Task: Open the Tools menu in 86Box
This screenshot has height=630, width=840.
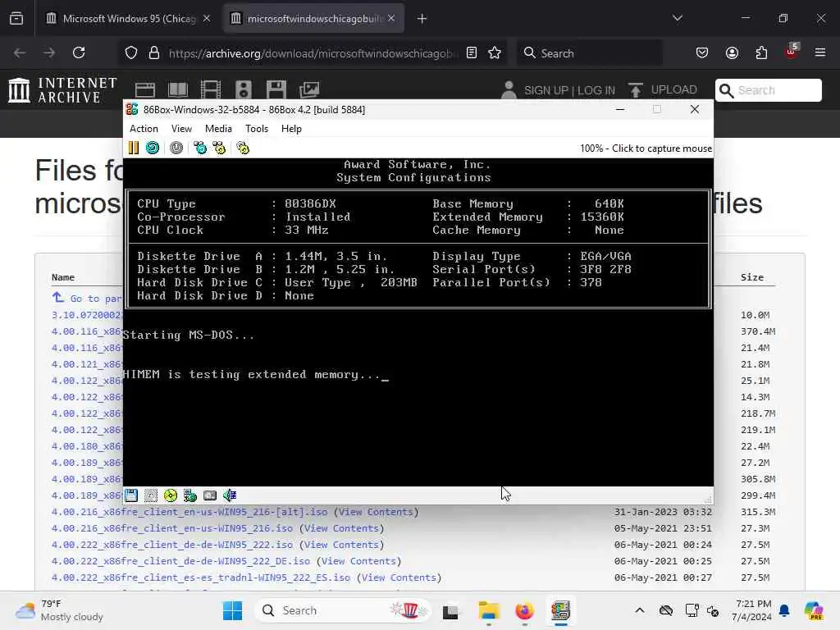Action: click(257, 129)
